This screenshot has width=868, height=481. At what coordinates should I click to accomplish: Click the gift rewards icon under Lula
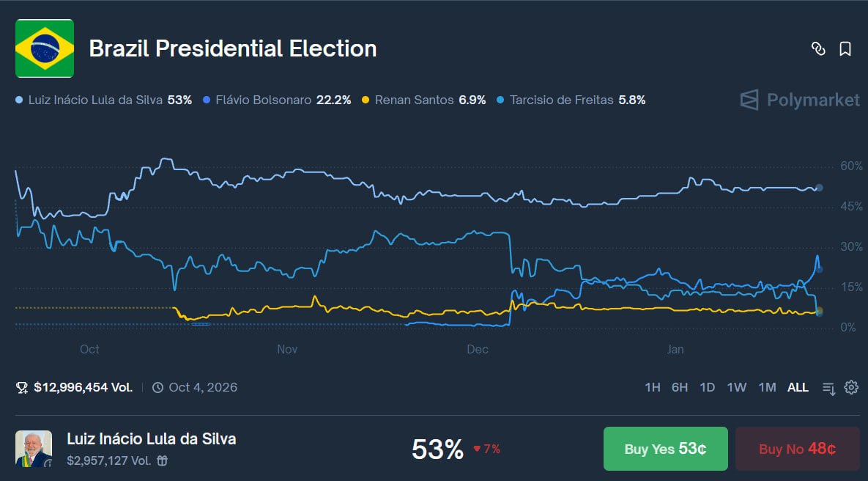(163, 461)
